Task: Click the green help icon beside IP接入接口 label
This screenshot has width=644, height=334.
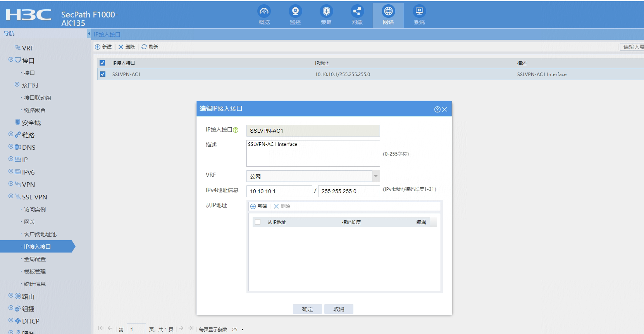Action: click(236, 130)
